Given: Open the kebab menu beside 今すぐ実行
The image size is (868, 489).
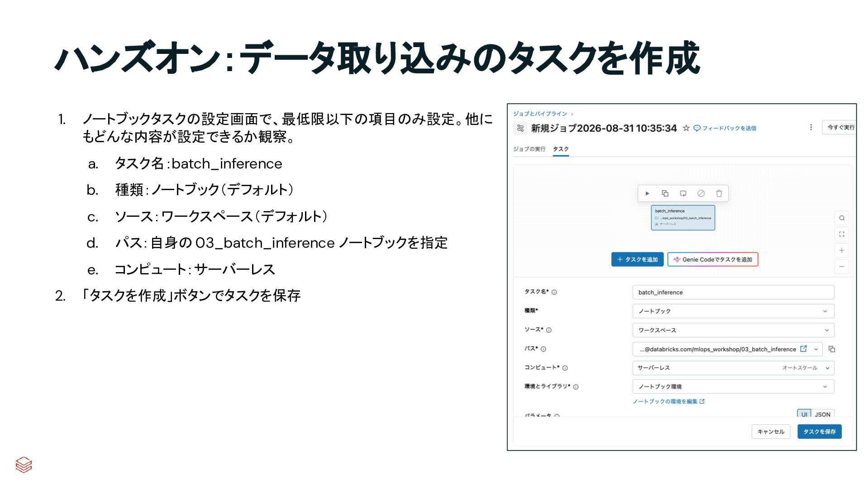Looking at the screenshot, I should pos(811,127).
